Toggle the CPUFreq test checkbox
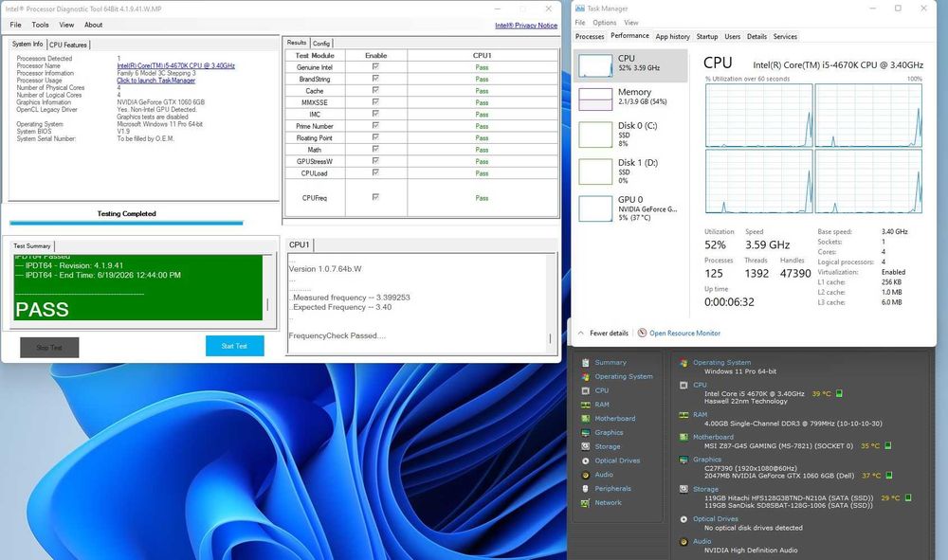 pyautogui.click(x=375, y=197)
